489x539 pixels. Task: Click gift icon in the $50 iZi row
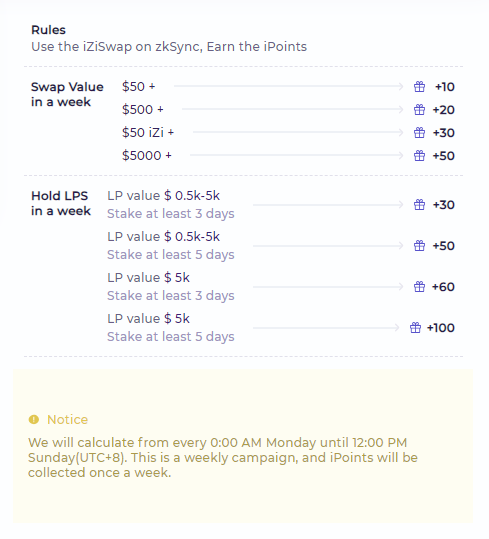pyautogui.click(x=419, y=133)
